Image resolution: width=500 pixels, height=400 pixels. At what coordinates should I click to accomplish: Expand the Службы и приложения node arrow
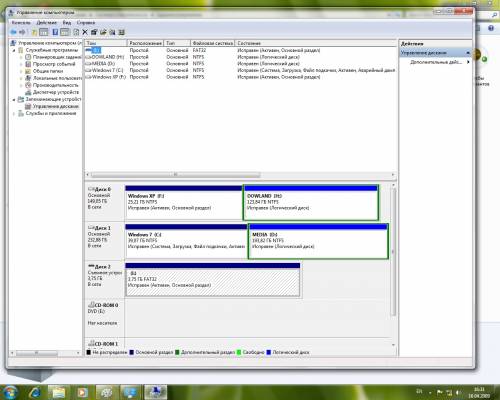[x=14, y=113]
